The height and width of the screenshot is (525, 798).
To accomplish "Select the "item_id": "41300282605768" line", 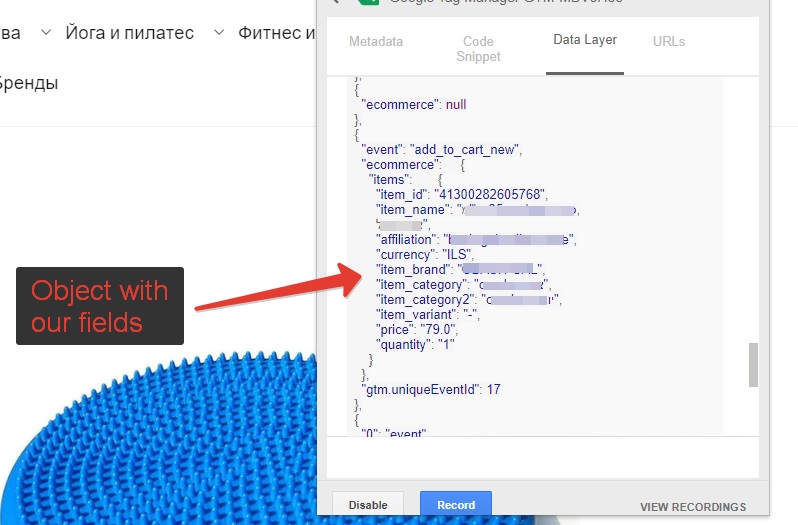I will 462,194.
